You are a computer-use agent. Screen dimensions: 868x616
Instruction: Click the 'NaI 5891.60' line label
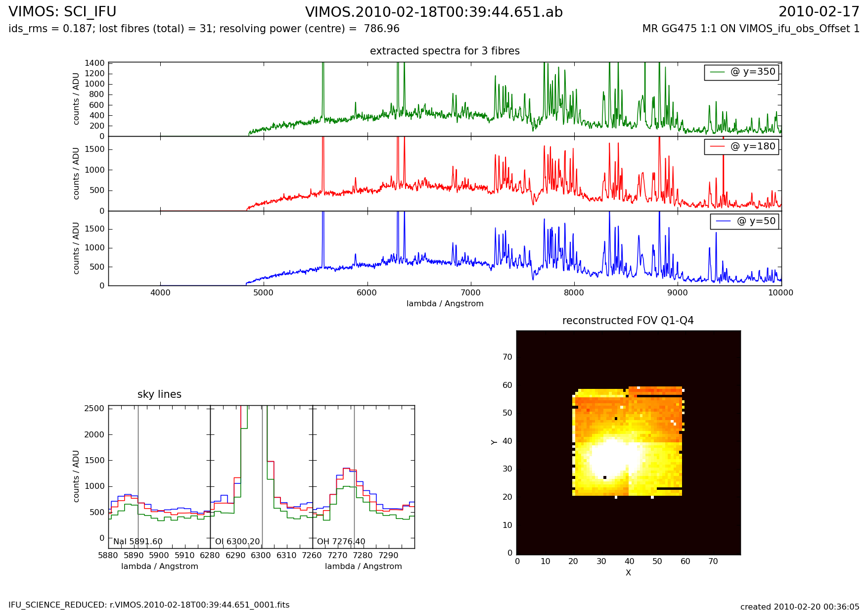point(138,542)
